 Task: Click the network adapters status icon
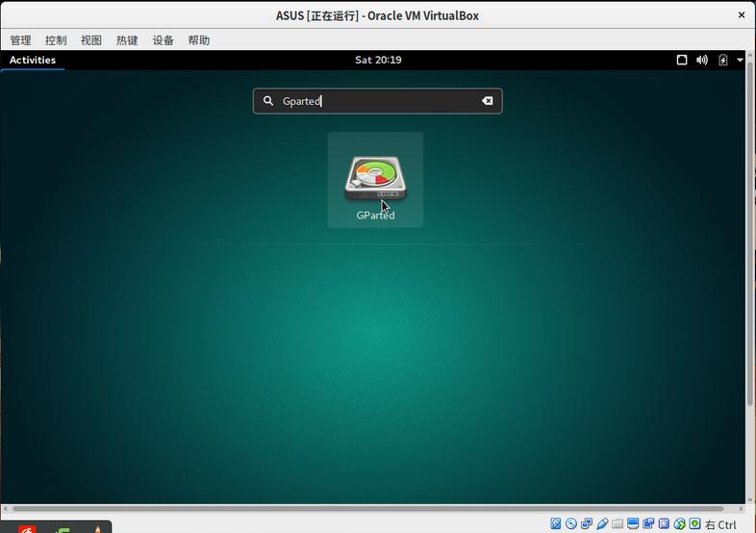[x=587, y=523]
